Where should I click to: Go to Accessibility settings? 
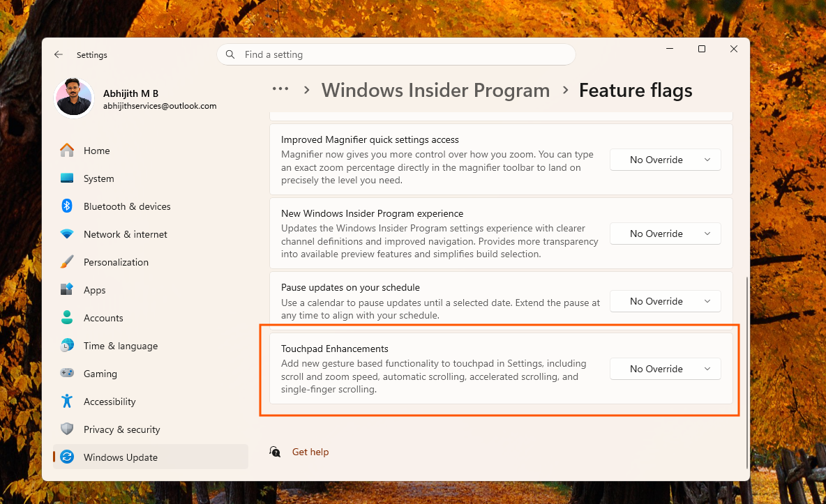coord(150,402)
